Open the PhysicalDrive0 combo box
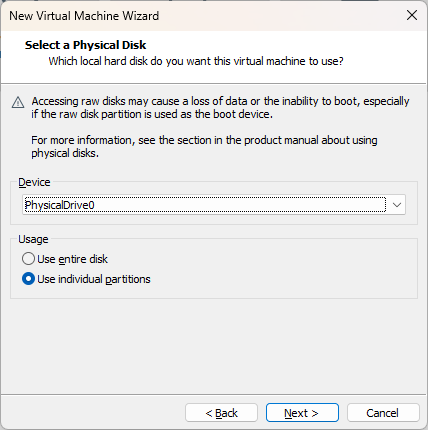The image size is (428, 430). [x=214, y=205]
